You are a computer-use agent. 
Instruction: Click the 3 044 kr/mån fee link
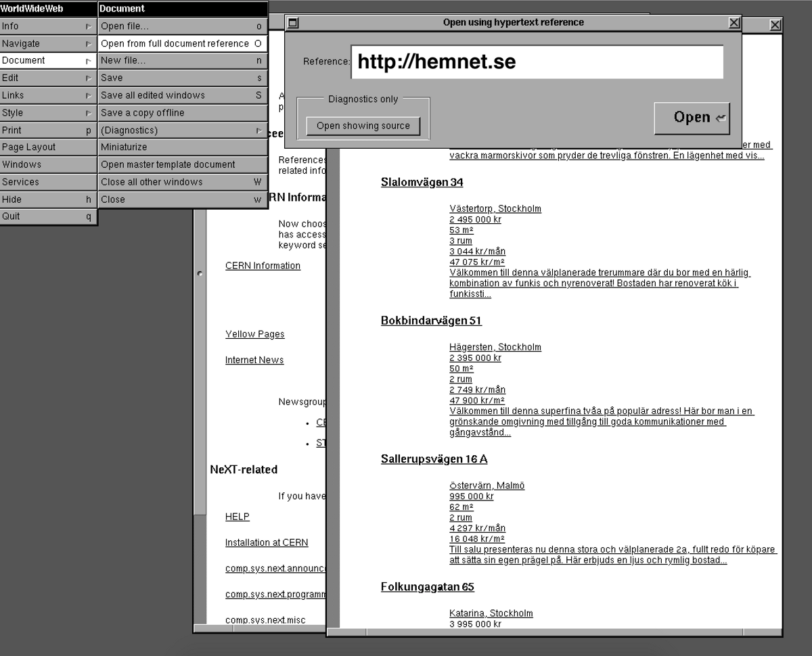(477, 252)
